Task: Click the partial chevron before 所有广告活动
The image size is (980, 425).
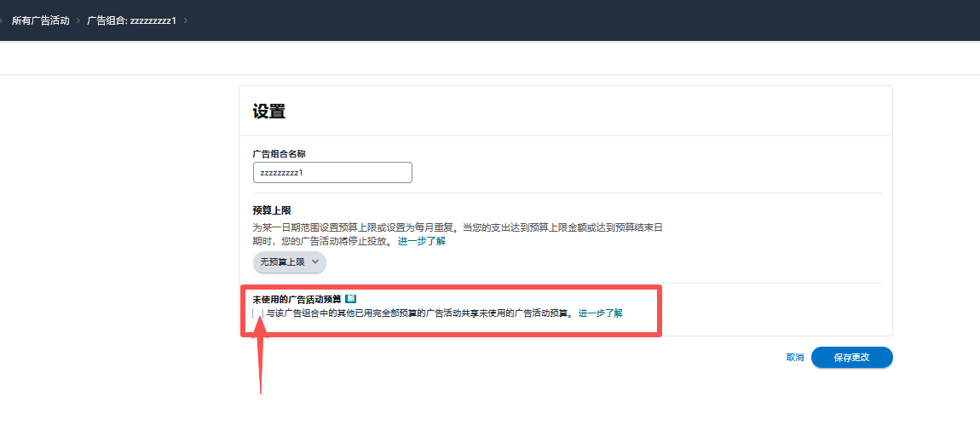Action: click(3, 20)
